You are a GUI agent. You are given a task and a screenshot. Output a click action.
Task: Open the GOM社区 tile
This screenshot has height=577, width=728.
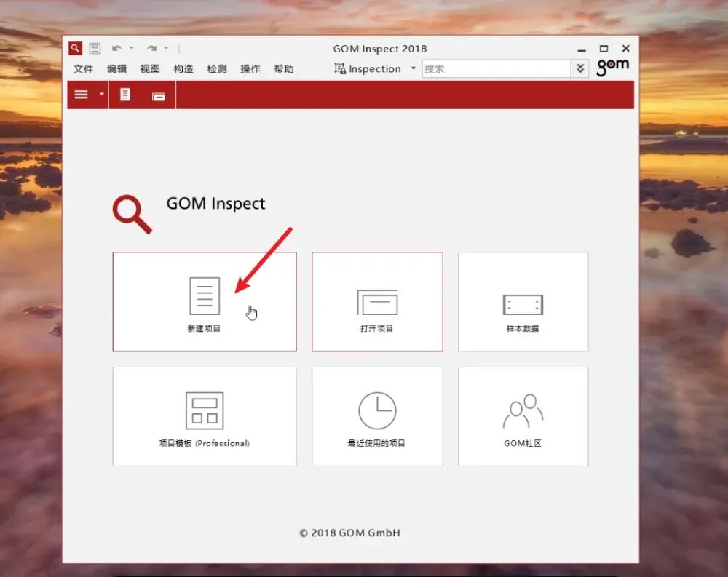point(523,416)
